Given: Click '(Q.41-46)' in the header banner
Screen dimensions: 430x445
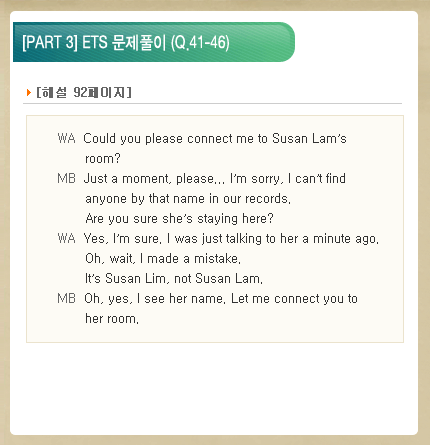Looking at the screenshot, I should point(200,43).
